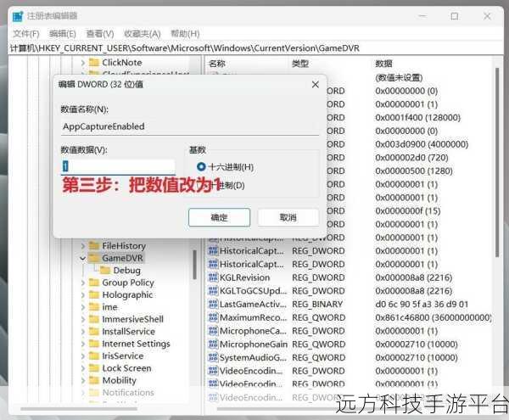This screenshot has height=420, width=509.
Task: Click the Mobility folder icon
Action: click(94, 380)
